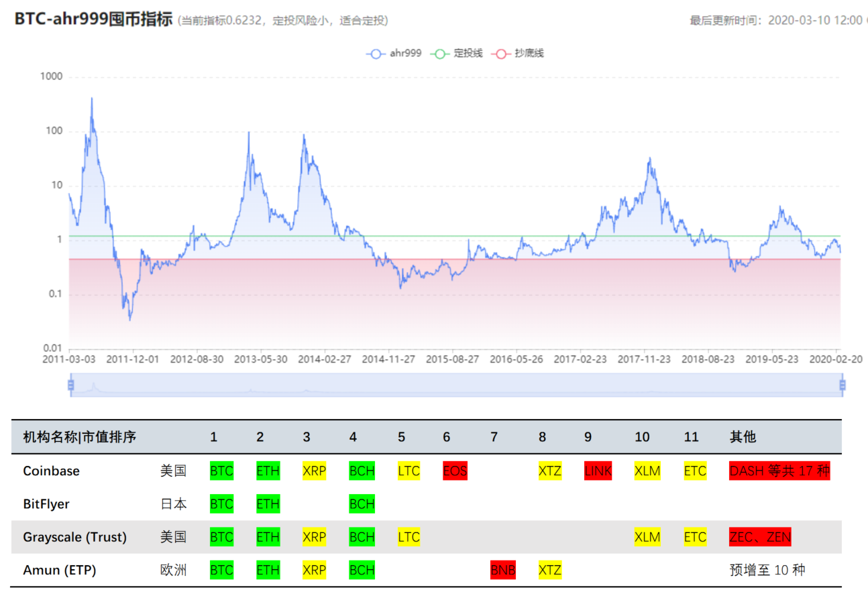This screenshot has width=868, height=598.
Task: Click the 1000 y-axis label
Action: coord(52,77)
